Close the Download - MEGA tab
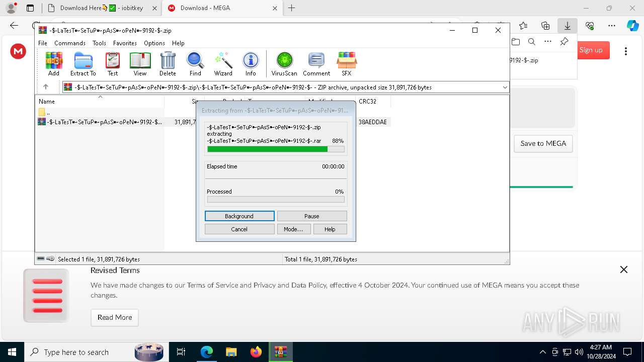This screenshot has height=362, width=644. point(275,8)
